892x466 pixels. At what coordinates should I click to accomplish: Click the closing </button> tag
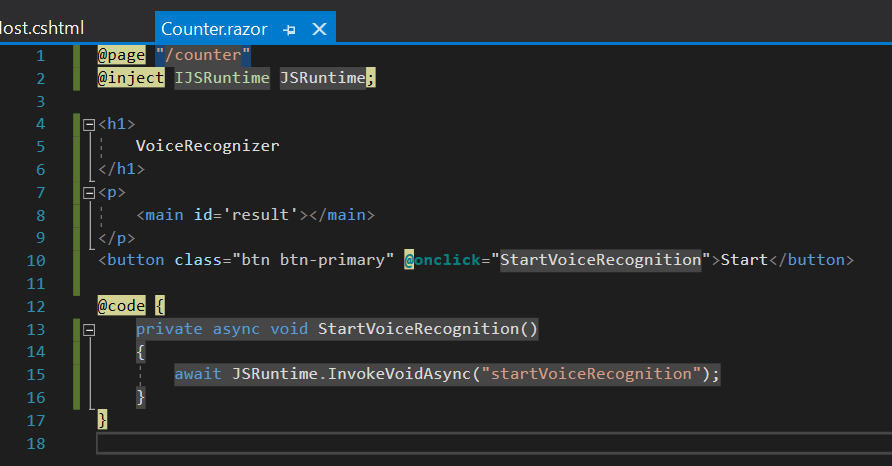tap(811, 260)
